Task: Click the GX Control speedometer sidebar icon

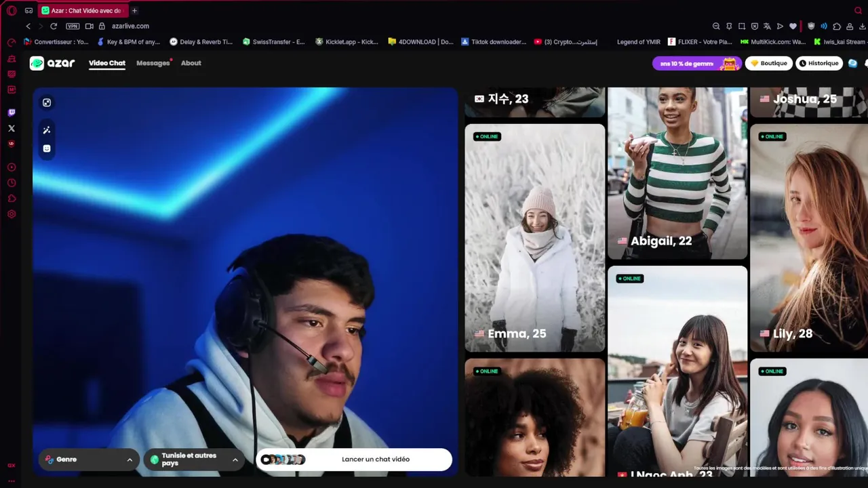Action: coord(12,42)
